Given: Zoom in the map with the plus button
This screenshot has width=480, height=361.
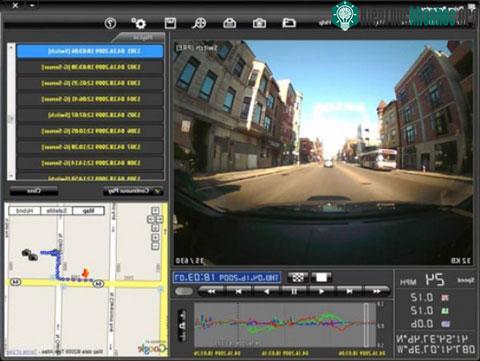Looking at the screenshot, I should pyautogui.click(x=155, y=237).
